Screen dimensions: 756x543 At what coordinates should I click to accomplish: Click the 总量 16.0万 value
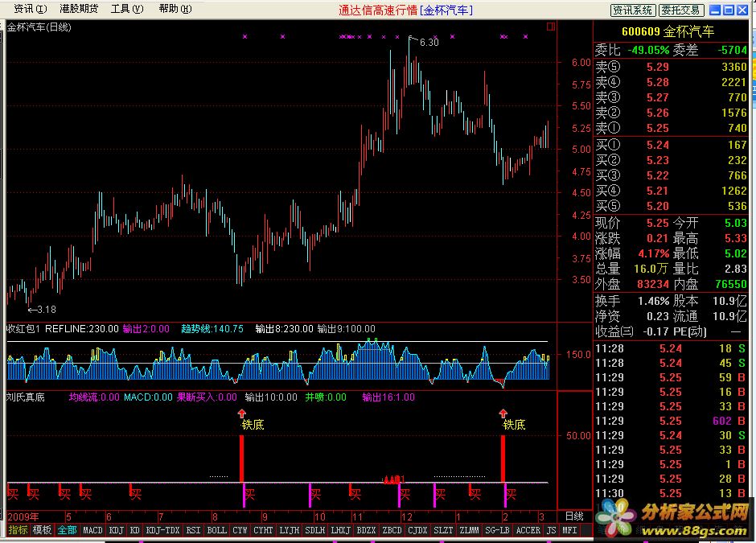point(651,269)
